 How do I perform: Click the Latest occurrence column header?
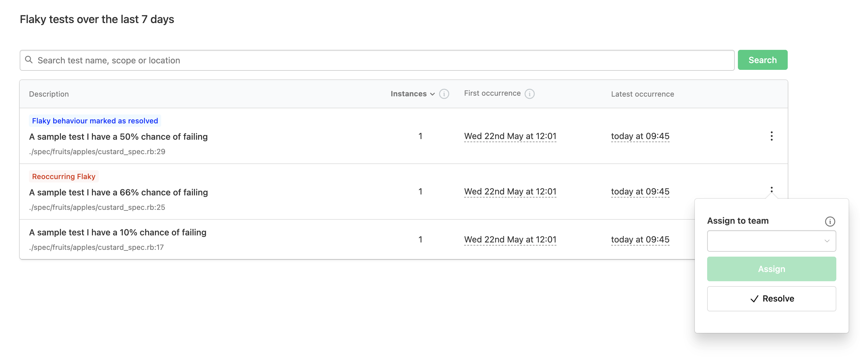pyautogui.click(x=642, y=94)
